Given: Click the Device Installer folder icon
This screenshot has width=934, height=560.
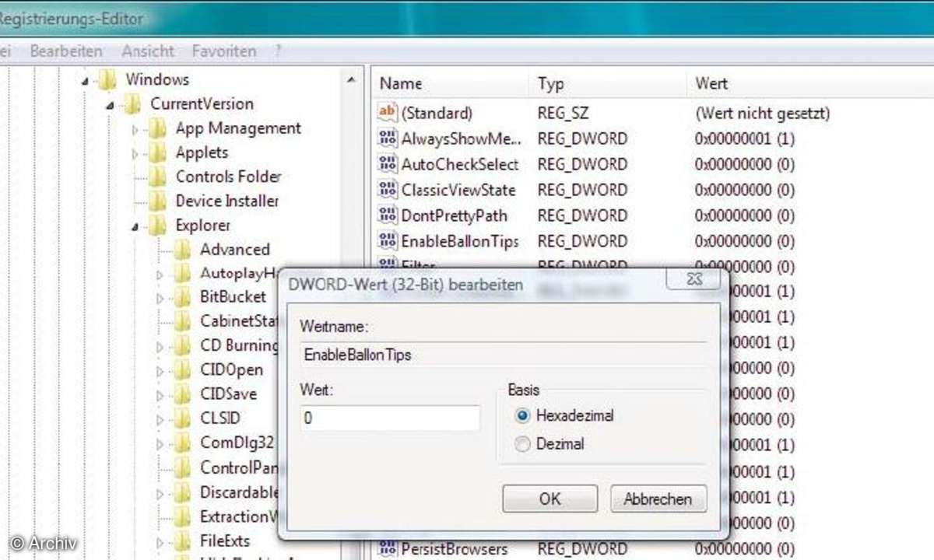Looking at the screenshot, I should (157, 201).
